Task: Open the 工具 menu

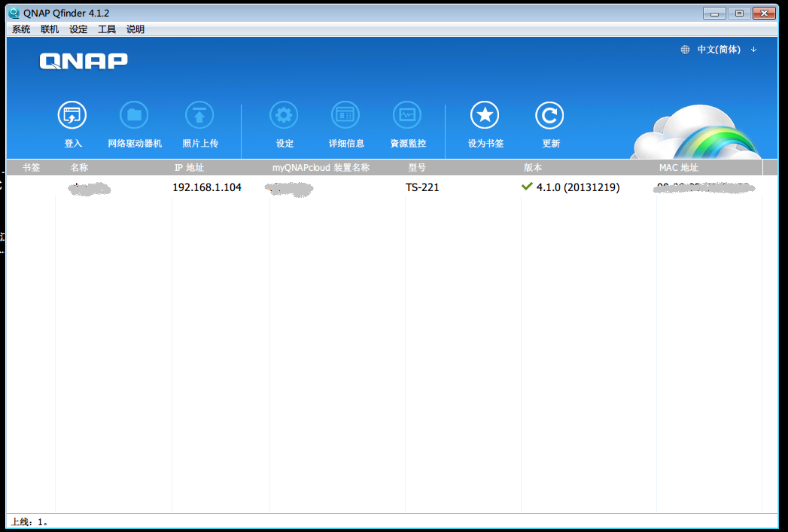Action: pyautogui.click(x=107, y=29)
